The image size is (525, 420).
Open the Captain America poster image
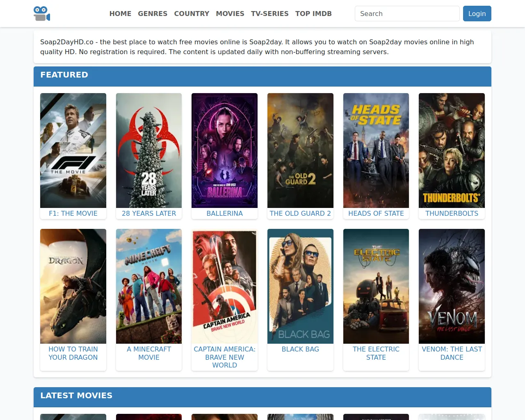(x=224, y=286)
